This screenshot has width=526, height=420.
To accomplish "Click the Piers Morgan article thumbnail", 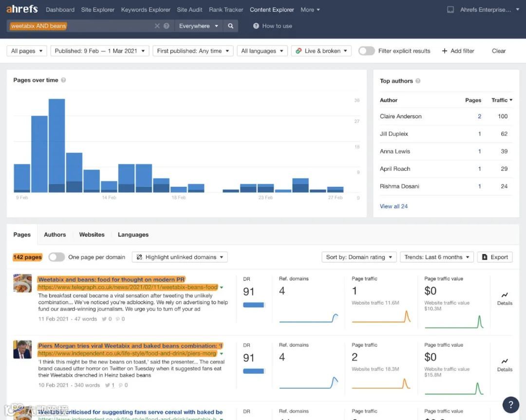I will pyautogui.click(x=22, y=349).
